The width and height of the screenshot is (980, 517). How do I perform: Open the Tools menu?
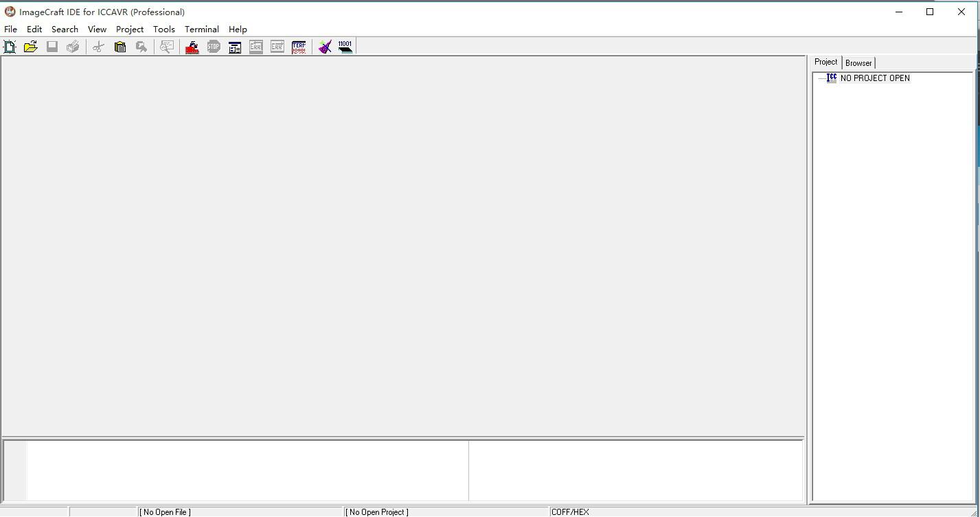164,30
